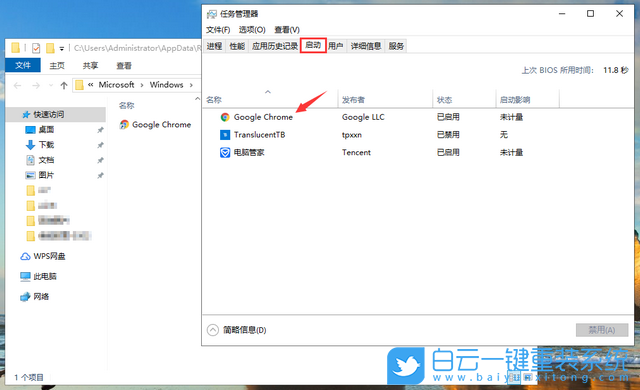The height and width of the screenshot is (390, 640).
Task: Open 选项(O) menu in Task Manager
Action: click(252, 30)
